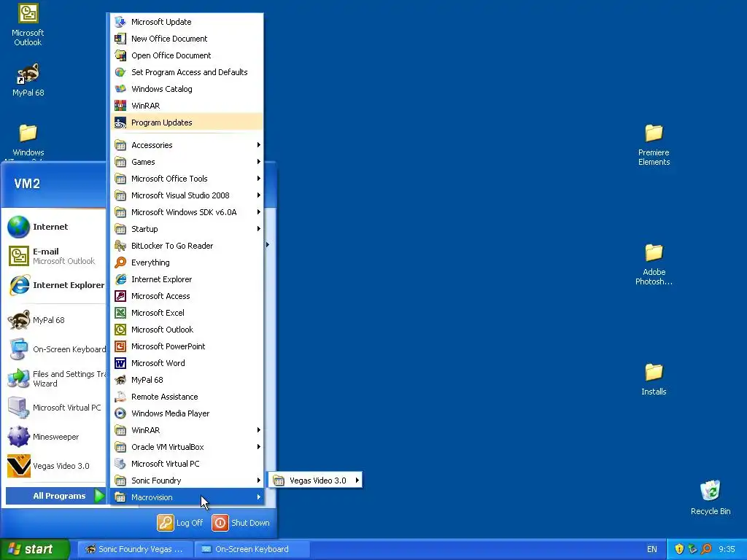Select the Recycle Bin icon

click(711, 497)
